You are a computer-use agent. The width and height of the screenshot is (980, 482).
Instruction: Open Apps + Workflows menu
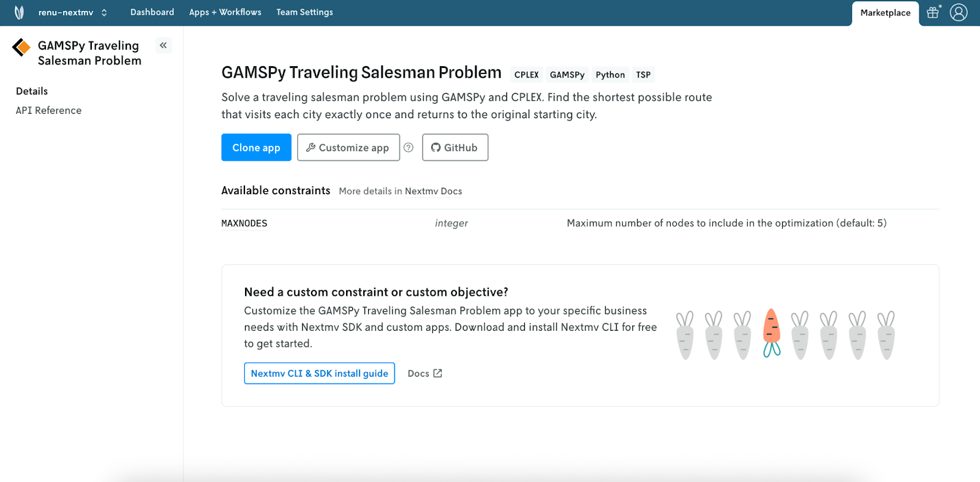225,12
